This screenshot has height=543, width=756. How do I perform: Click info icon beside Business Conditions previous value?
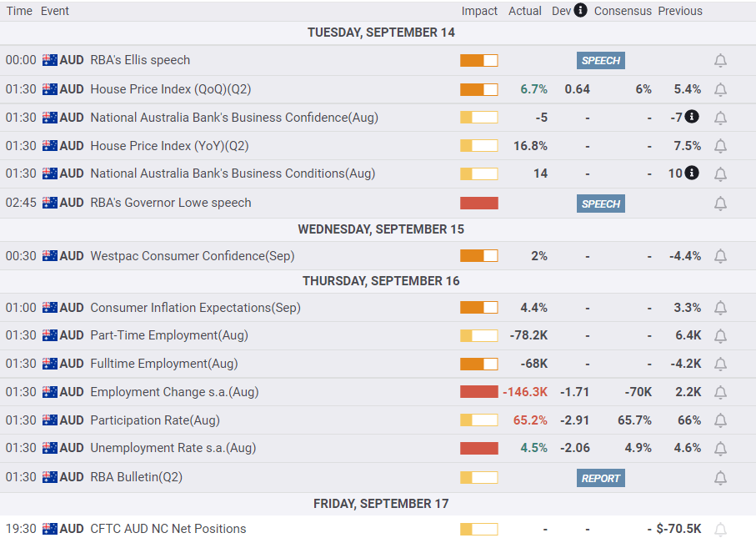[692, 173]
